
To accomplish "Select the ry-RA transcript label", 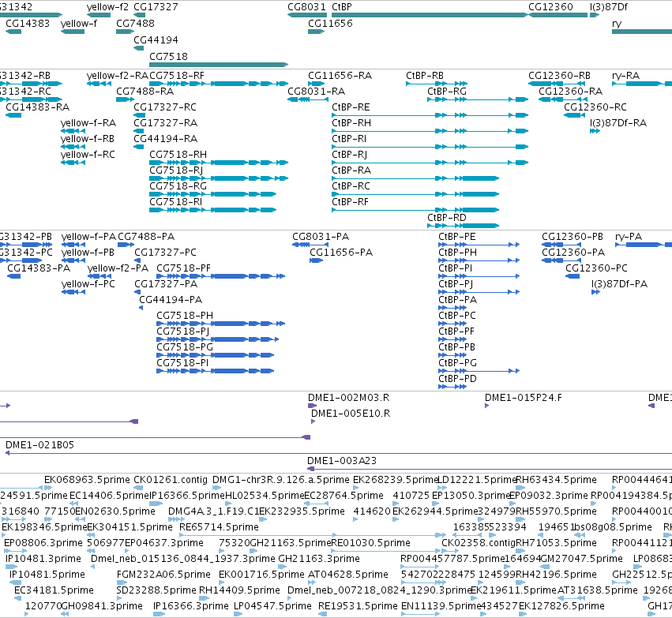I will (625, 76).
